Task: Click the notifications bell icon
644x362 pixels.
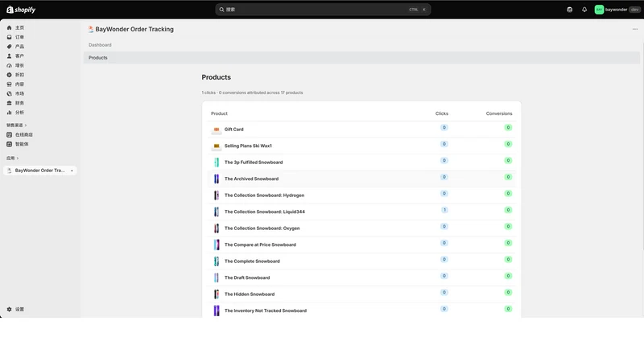Action: click(x=584, y=10)
